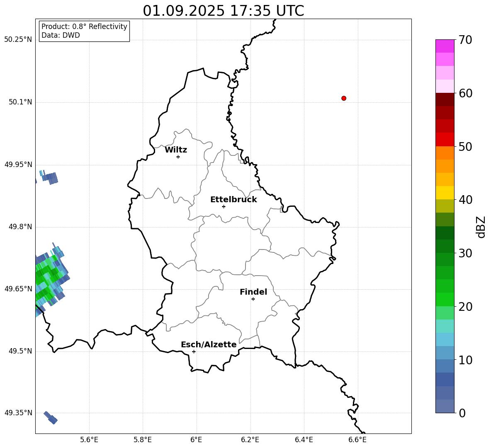491x448 pixels.
Task: Click the 5.6°E longitude label
Action: pos(89,440)
